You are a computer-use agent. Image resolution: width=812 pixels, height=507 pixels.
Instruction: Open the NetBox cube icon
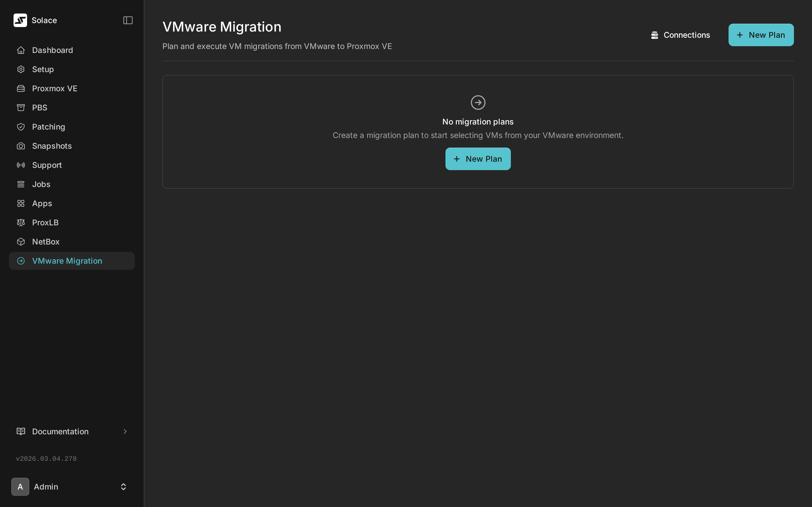click(x=21, y=241)
